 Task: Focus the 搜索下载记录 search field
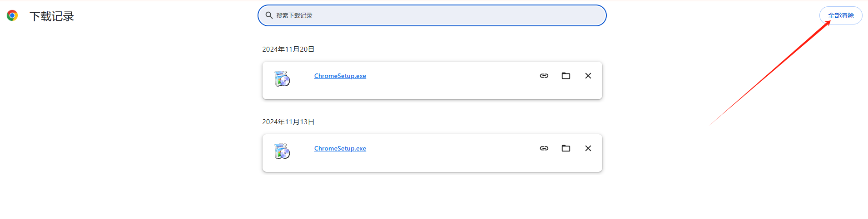click(x=432, y=15)
